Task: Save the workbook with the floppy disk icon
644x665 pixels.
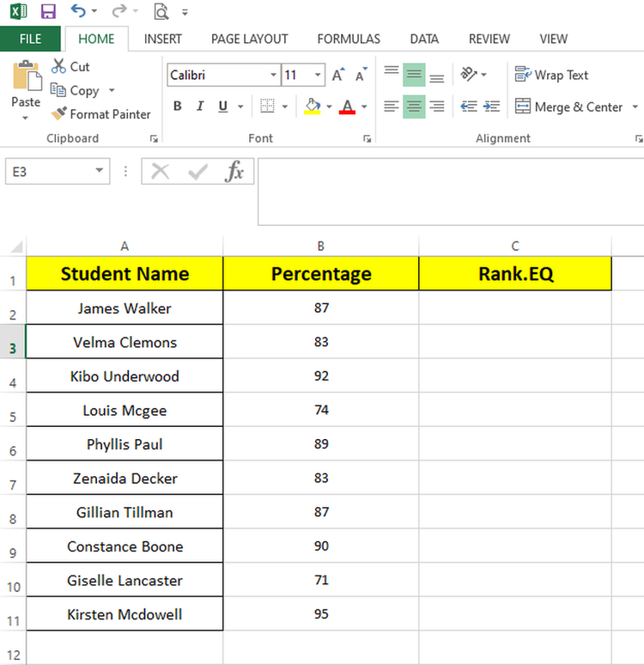Action: (x=48, y=11)
